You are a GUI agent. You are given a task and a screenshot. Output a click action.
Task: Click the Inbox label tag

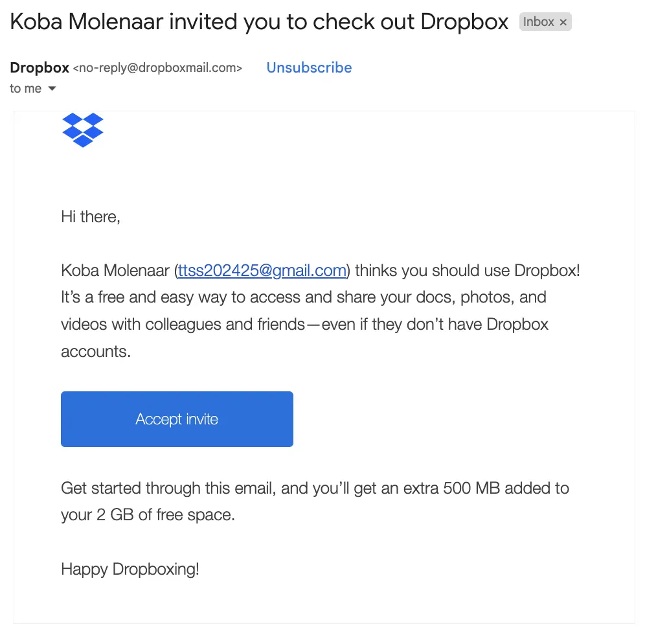click(538, 22)
